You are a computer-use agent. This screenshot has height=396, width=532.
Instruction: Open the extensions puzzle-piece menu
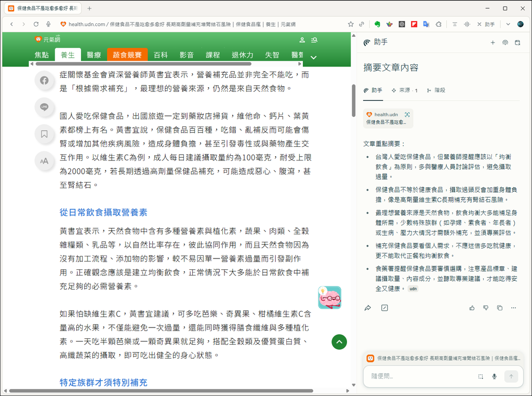click(x=438, y=24)
